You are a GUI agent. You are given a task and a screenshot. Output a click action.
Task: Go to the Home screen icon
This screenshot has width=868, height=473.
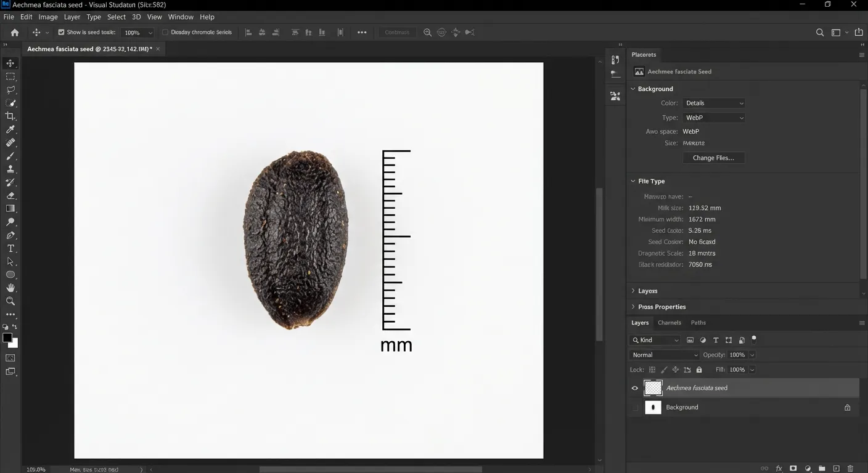click(x=15, y=33)
